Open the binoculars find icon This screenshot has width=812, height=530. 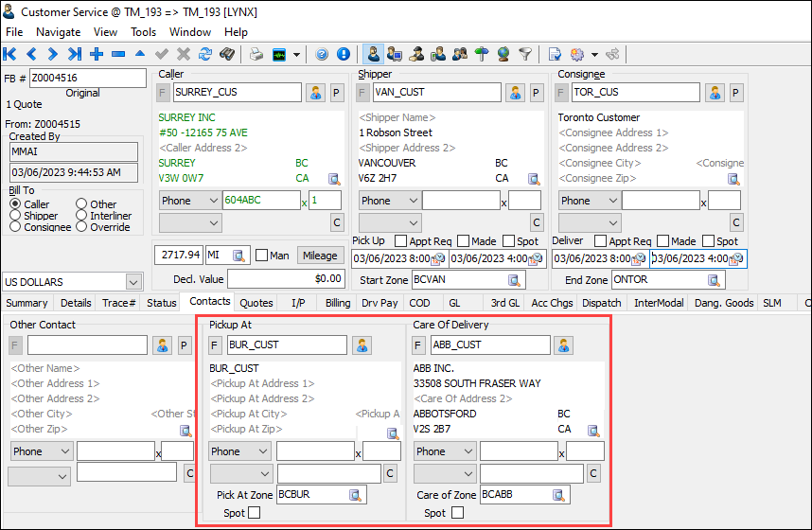coord(227,54)
